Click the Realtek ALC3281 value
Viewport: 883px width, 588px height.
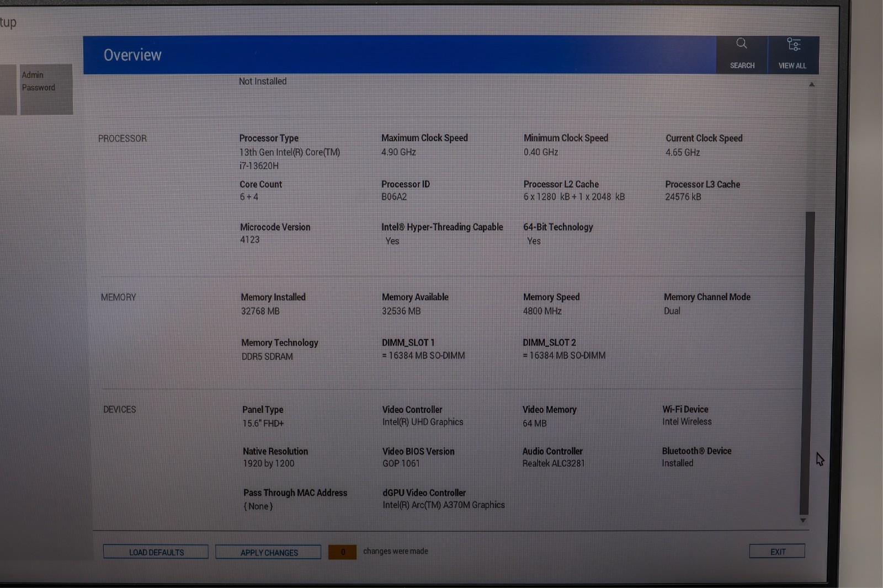pos(554,464)
